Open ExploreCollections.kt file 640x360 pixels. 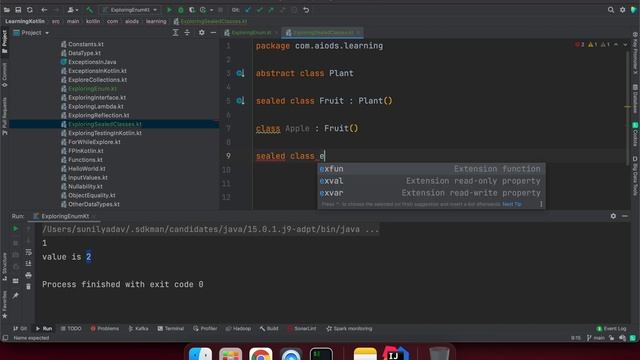(98, 80)
